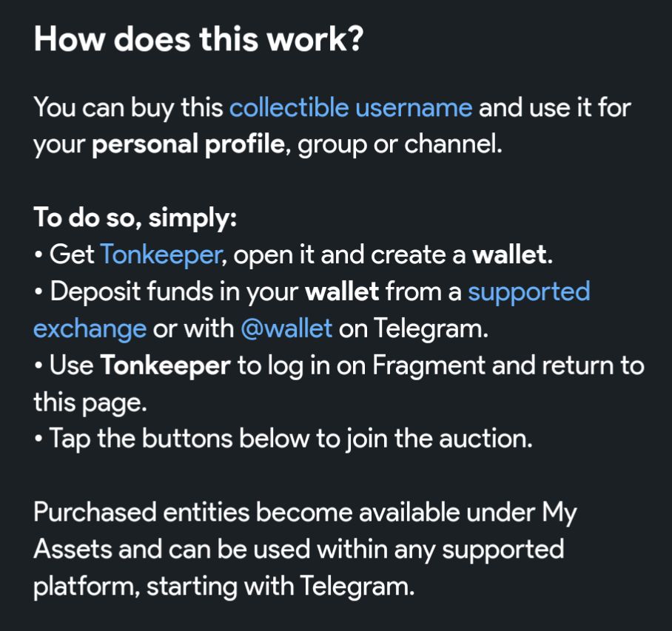Follow the 'supported' exchange link
Image resolution: width=672 pixels, height=631 pixels.
528,291
